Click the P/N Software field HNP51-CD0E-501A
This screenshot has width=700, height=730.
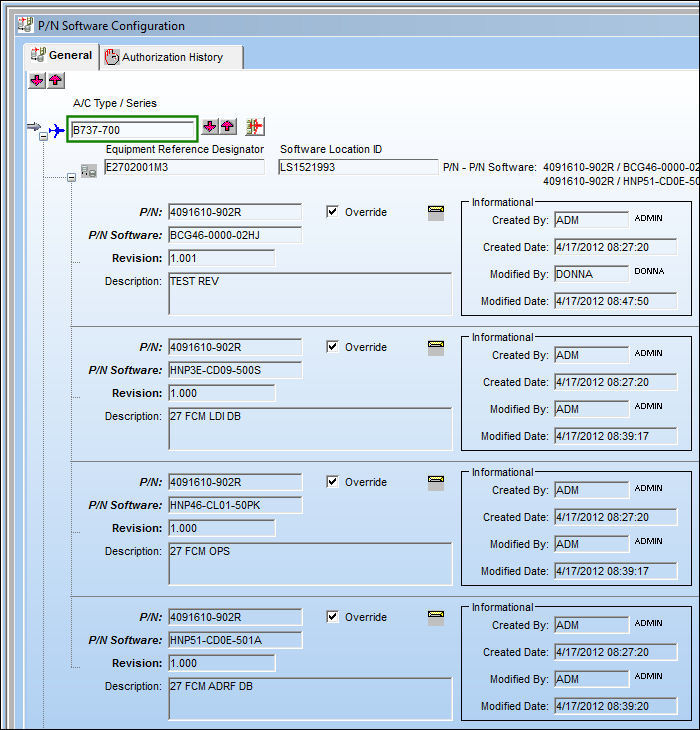(235, 640)
